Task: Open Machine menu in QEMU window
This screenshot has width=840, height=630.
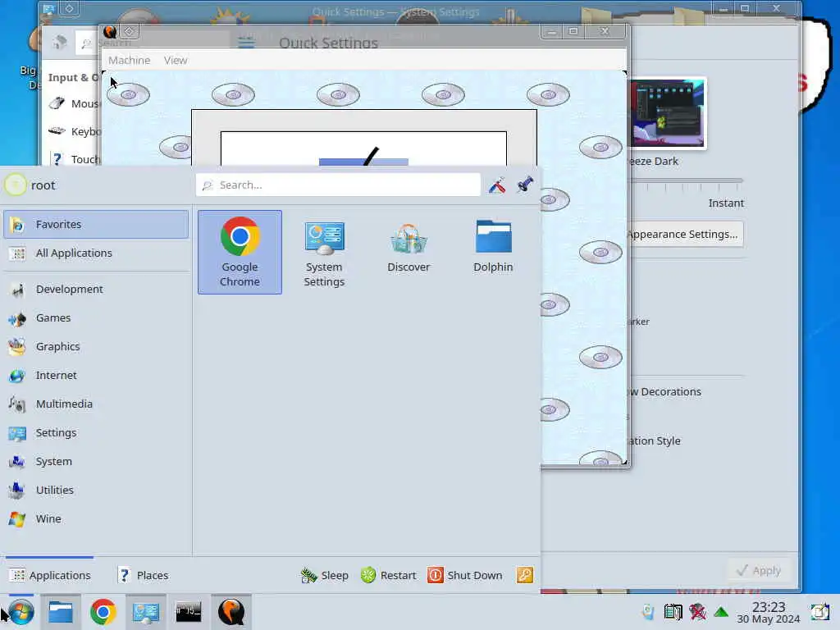Action: click(x=129, y=60)
